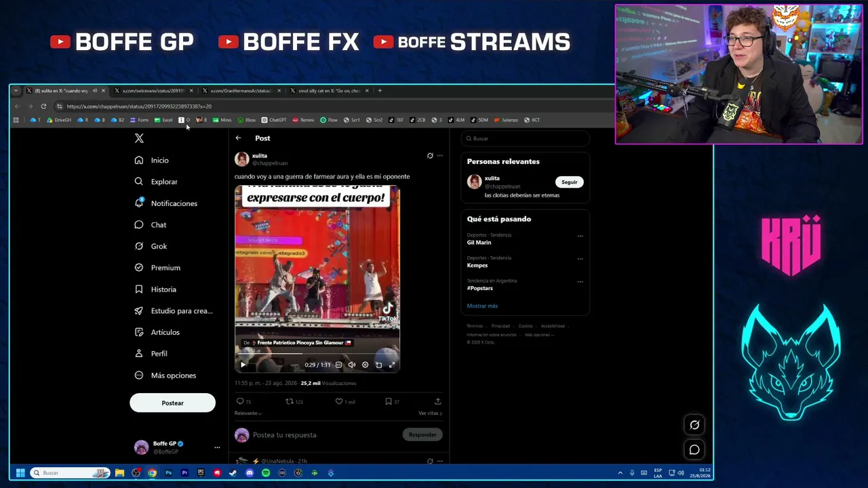This screenshot has width=868, height=488.
Task: Open the ChatGPT bookmark
Action: pos(274,120)
